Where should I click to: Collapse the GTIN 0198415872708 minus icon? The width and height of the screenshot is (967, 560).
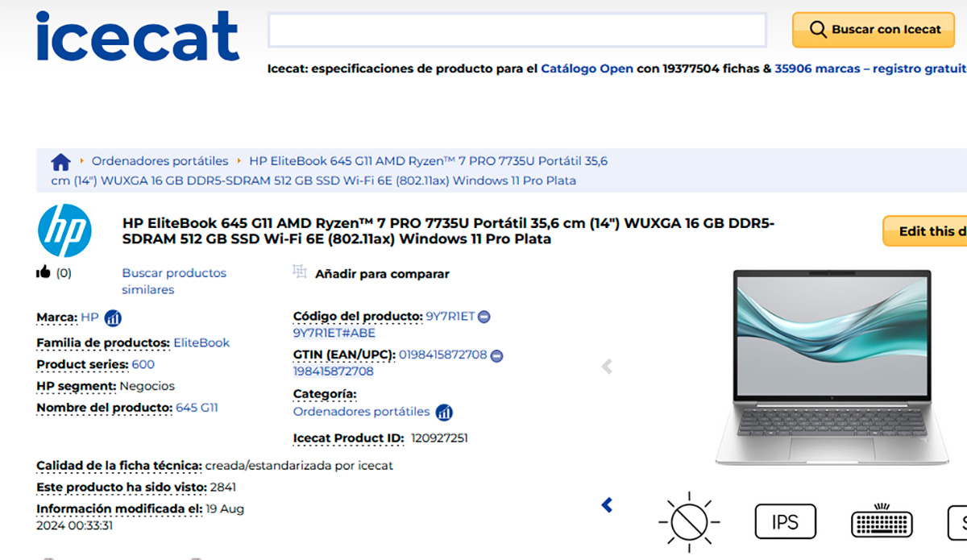click(496, 355)
